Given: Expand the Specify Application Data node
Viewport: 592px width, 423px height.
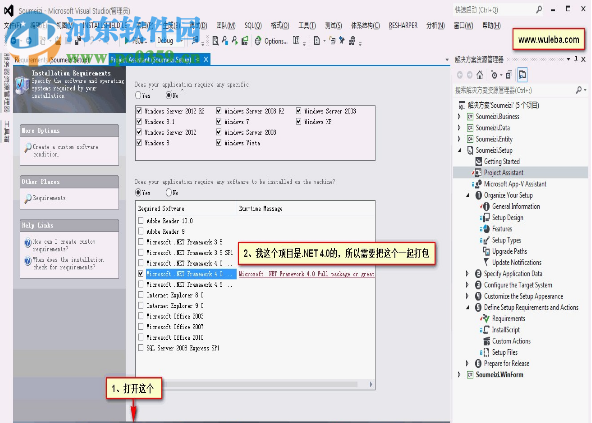Looking at the screenshot, I should tap(468, 273).
